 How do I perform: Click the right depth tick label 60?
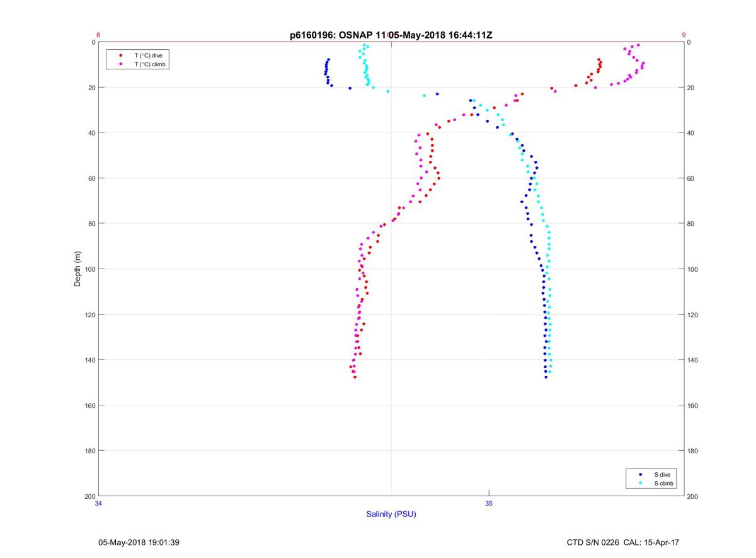point(690,178)
